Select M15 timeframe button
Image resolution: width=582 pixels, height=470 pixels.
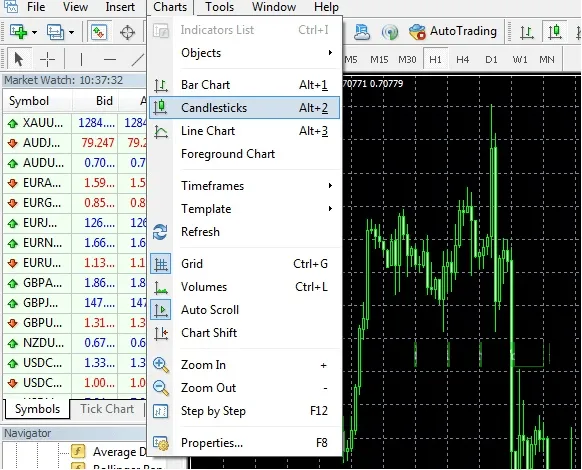(379, 59)
